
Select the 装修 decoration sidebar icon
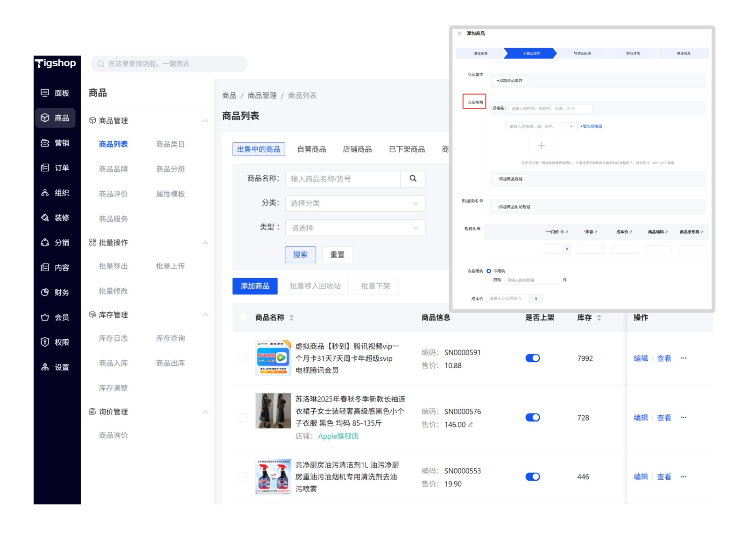pyautogui.click(x=45, y=217)
